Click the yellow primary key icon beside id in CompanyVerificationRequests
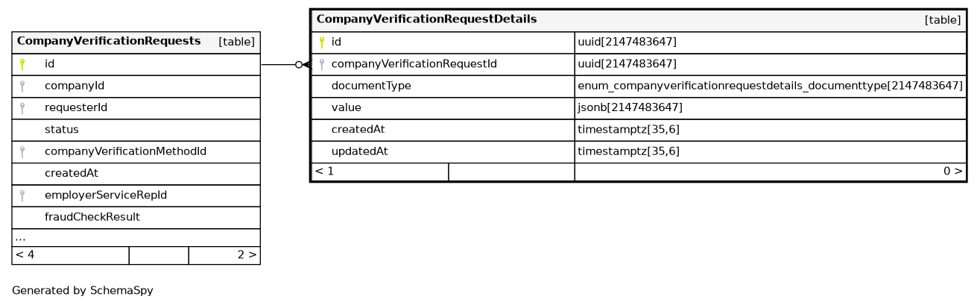The width and height of the screenshot is (980, 305). coord(22,64)
